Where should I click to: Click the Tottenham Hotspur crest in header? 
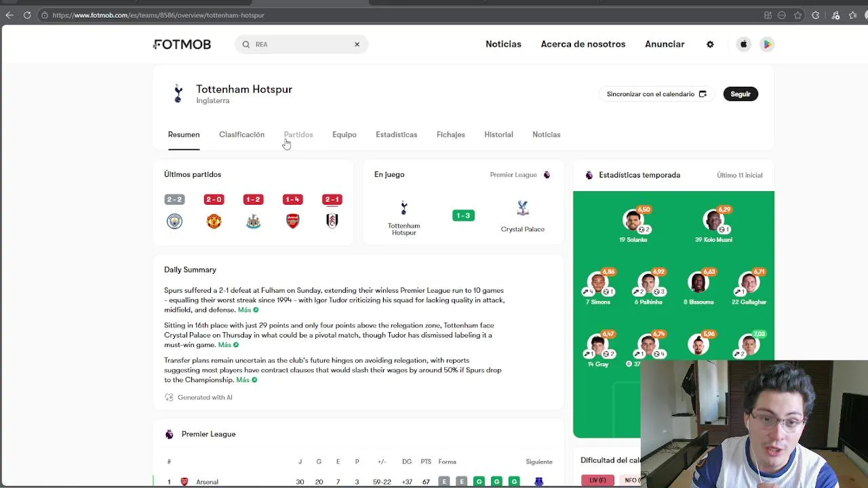(178, 94)
